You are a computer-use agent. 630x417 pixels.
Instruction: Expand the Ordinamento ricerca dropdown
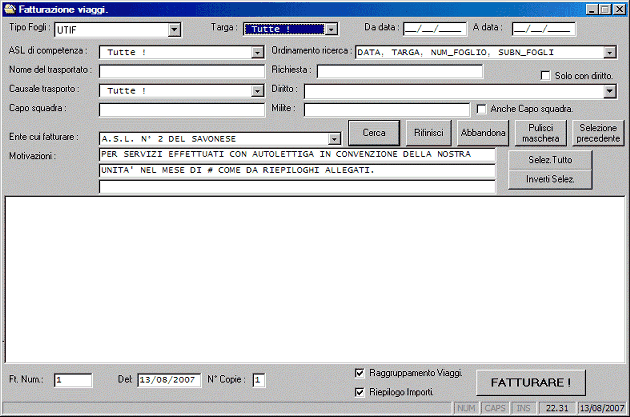pos(609,52)
